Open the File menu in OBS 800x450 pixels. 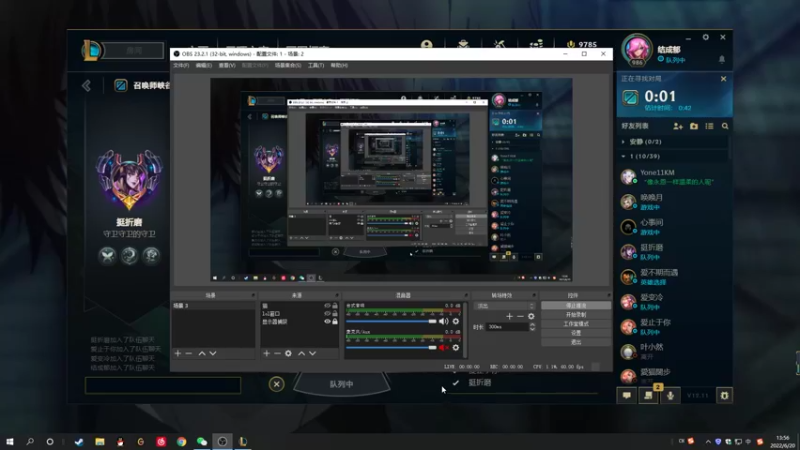[x=181, y=65]
